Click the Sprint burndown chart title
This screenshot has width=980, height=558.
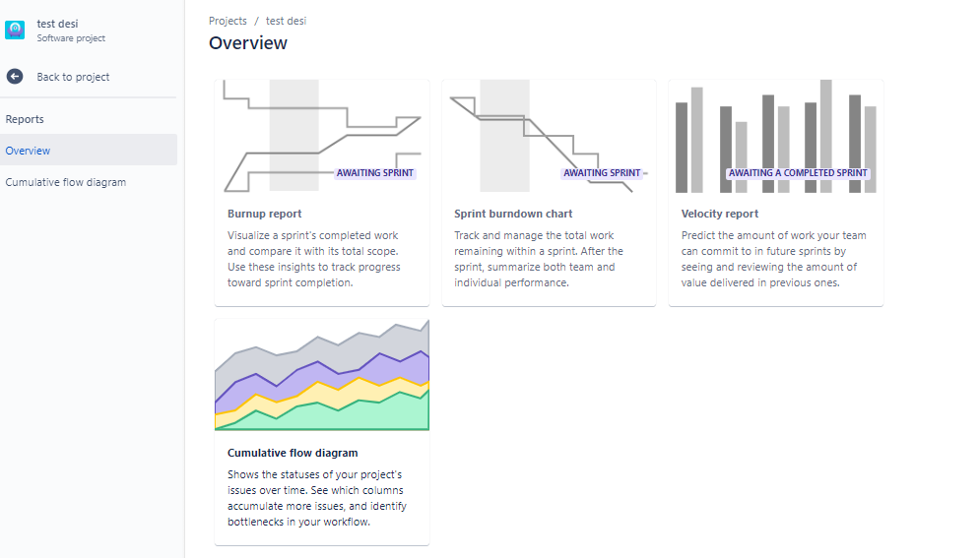[513, 214]
